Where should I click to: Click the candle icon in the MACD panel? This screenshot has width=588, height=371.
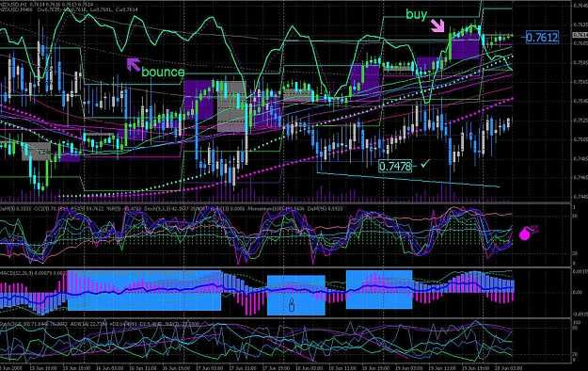tap(292, 304)
